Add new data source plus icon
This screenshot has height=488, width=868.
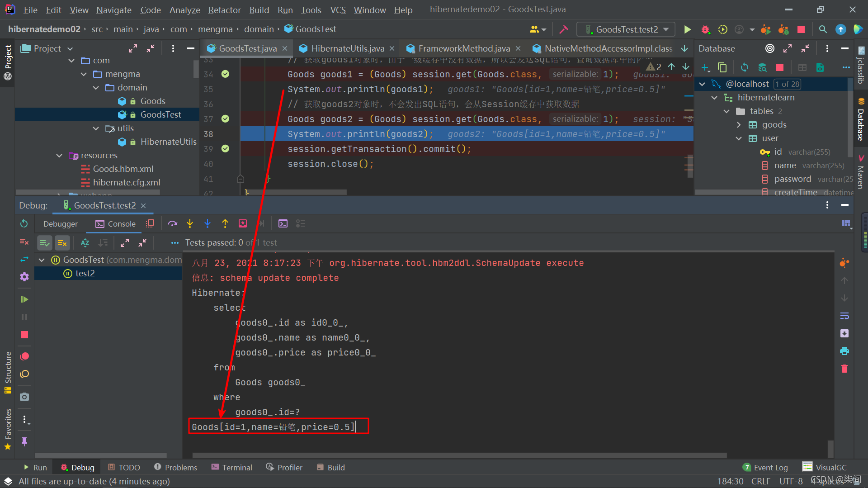[x=705, y=68]
